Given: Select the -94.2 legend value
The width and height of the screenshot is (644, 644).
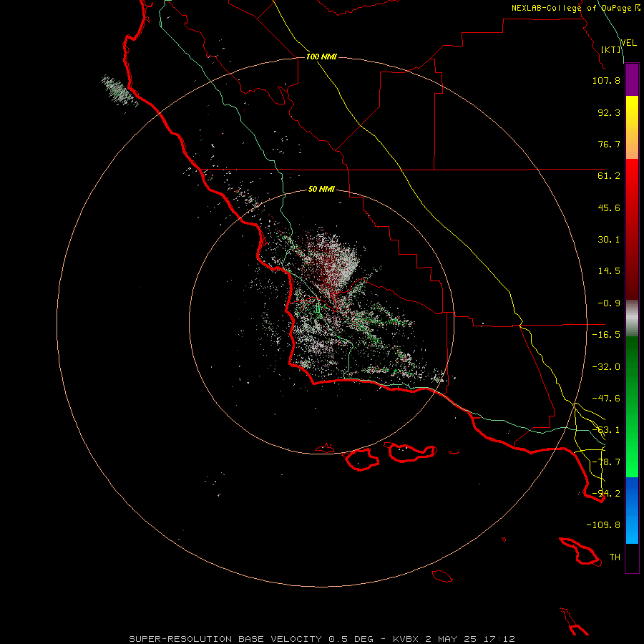Looking at the screenshot, I should (x=606, y=494).
